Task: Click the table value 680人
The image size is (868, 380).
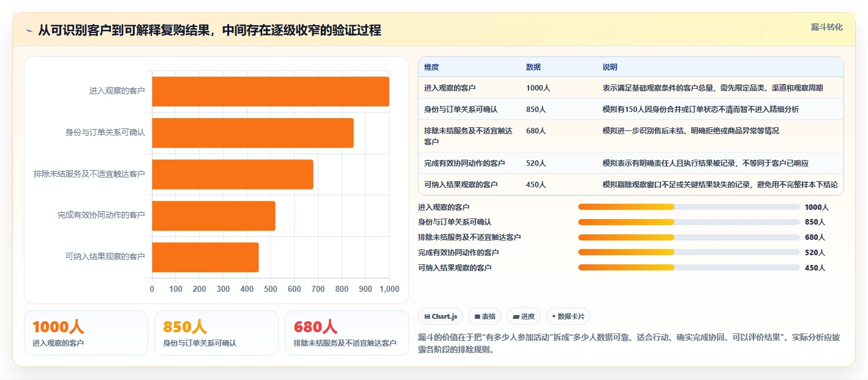Action: [536, 130]
